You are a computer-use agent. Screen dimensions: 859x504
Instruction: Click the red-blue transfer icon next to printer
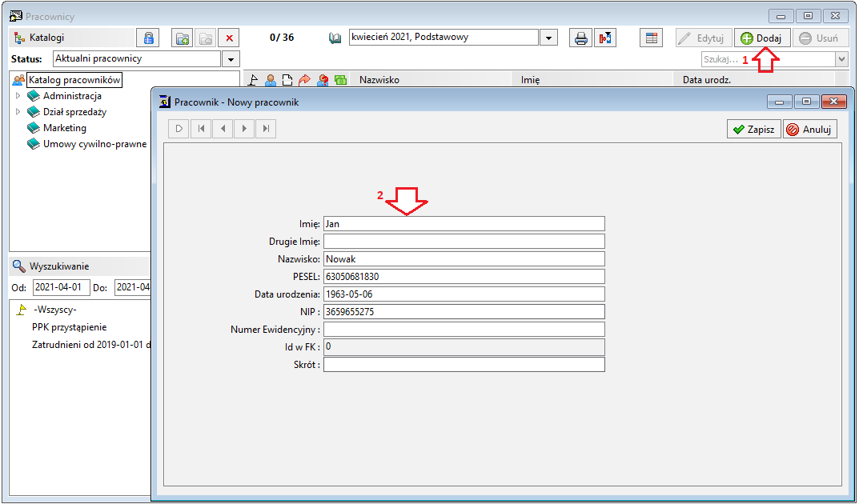604,38
